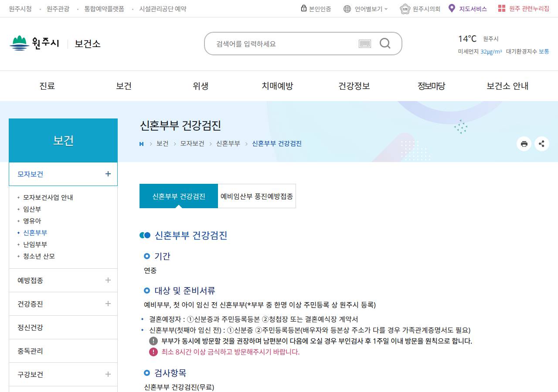Screen dimensions: 558x392
Task: Open 정신건강 sidebar menu
Action: tap(63, 328)
